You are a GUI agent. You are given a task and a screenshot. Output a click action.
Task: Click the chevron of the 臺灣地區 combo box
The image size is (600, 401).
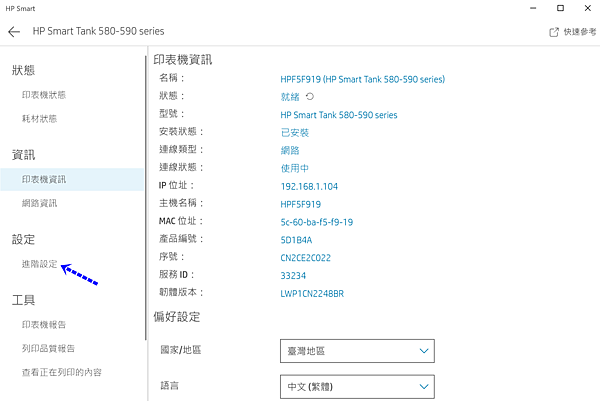click(x=424, y=351)
